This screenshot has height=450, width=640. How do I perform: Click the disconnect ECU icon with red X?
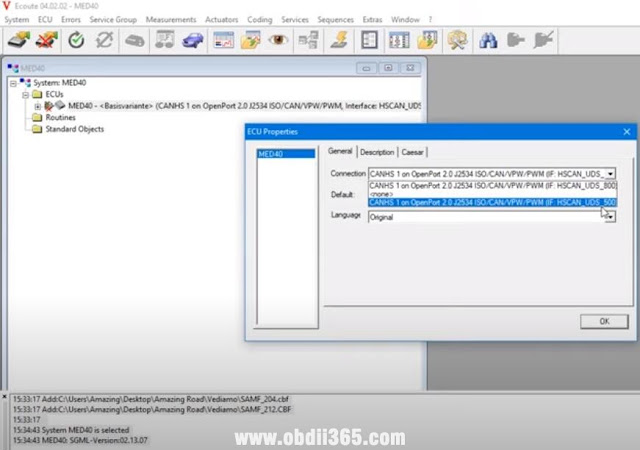47,40
